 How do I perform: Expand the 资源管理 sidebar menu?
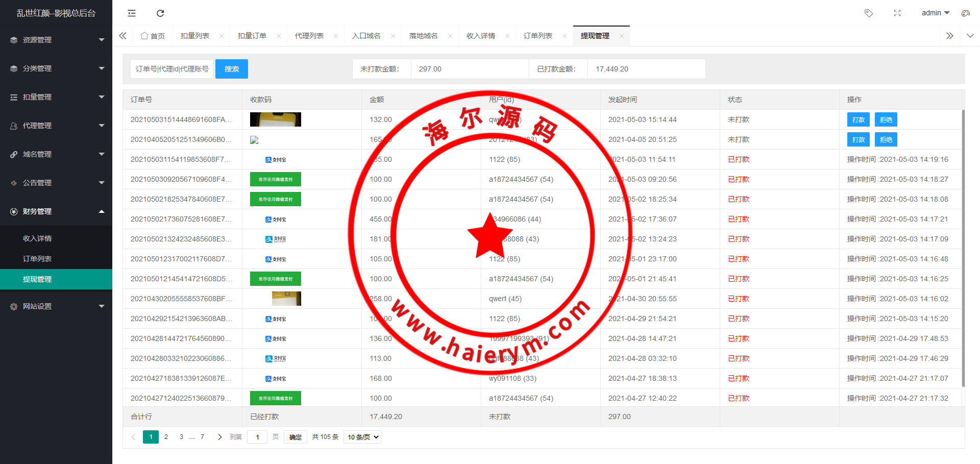56,40
